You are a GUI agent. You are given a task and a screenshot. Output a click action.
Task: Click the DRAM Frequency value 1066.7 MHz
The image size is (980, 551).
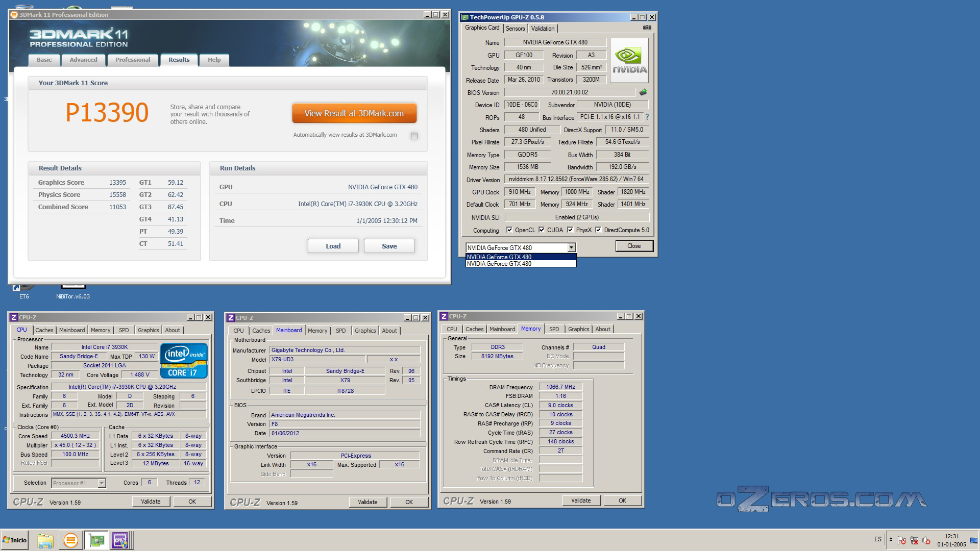(x=560, y=387)
